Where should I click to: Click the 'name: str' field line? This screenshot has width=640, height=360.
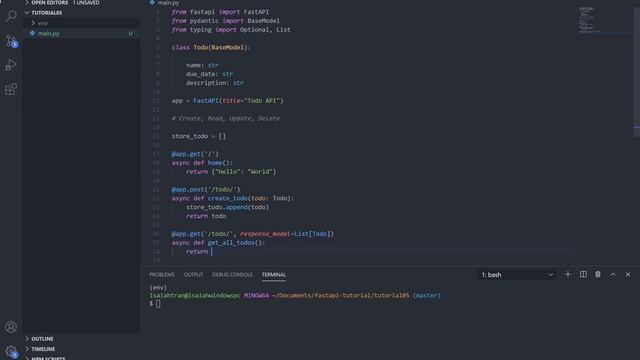pos(202,65)
